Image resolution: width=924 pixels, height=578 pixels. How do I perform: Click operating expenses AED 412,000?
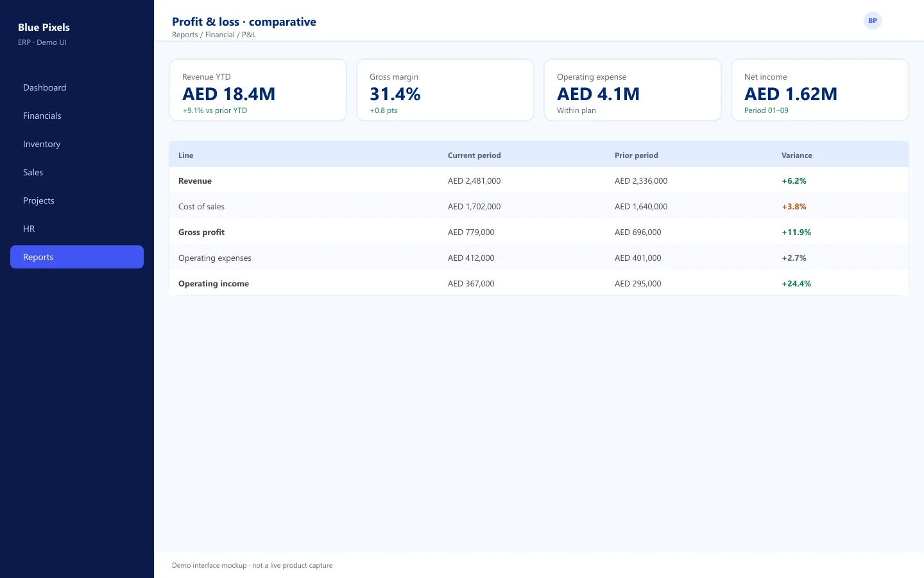click(x=471, y=258)
